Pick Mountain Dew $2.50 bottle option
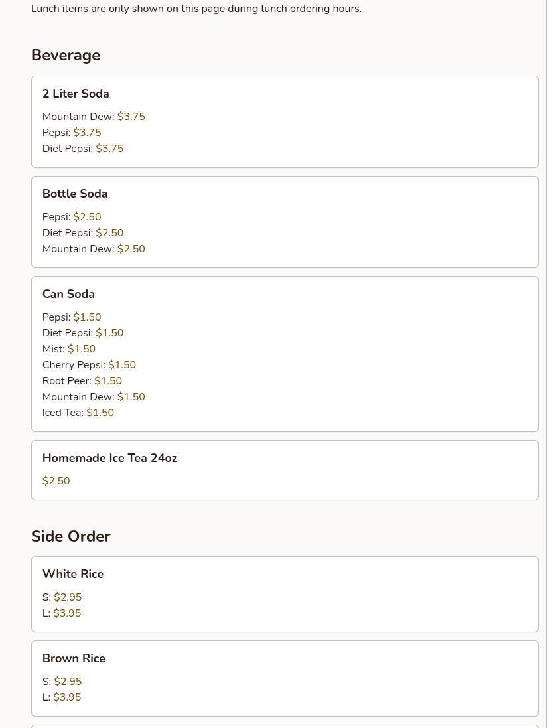 pyautogui.click(x=94, y=249)
